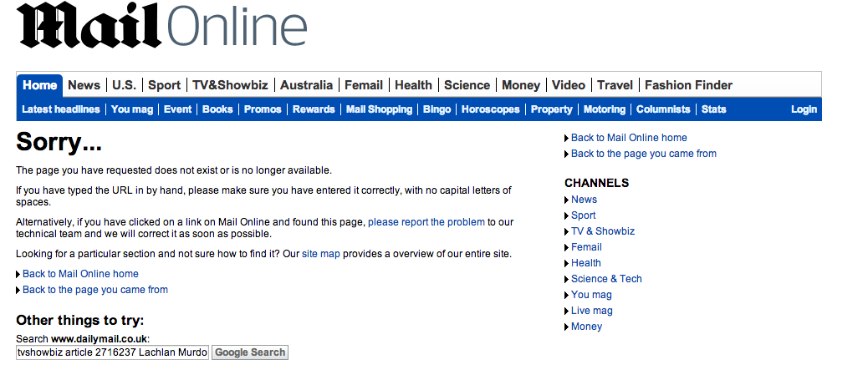Screen dimensions: 868x385
Task: Click the Mail Online logo
Action: 161,25
